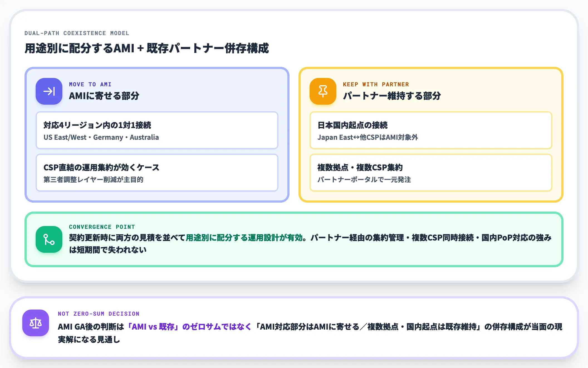Click the heading AMIに寄せる部分
The image size is (588, 368).
pos(104,96)
